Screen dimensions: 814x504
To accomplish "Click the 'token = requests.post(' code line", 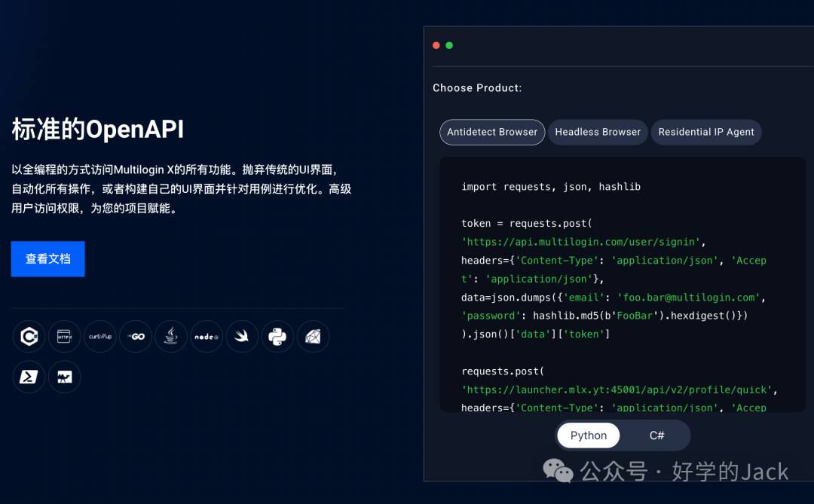I will click(x=526, y=224).
